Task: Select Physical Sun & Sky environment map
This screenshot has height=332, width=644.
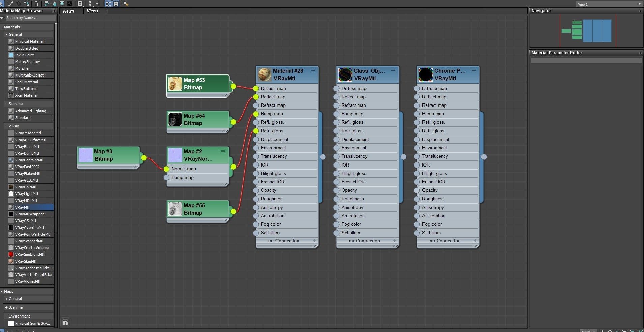Action: tap(31, 323)
